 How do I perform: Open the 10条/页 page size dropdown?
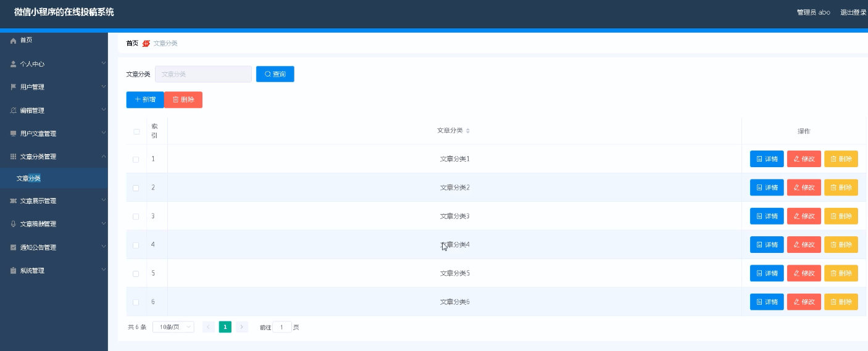click(173, 327)
